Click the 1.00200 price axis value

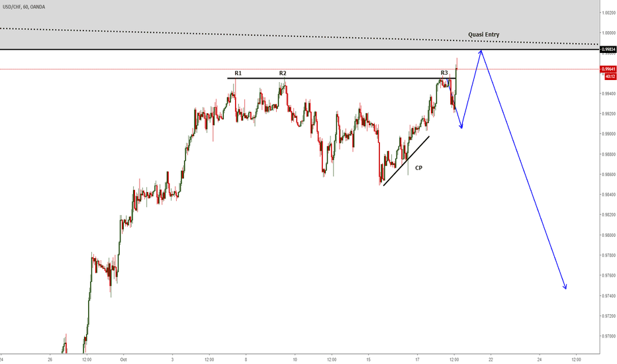click(608, 13)
